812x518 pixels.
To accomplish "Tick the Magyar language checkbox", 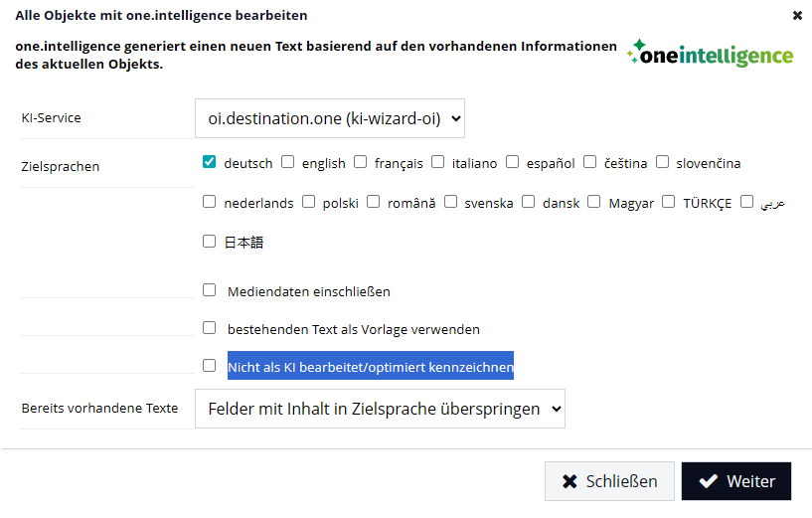I will (594, 202).
